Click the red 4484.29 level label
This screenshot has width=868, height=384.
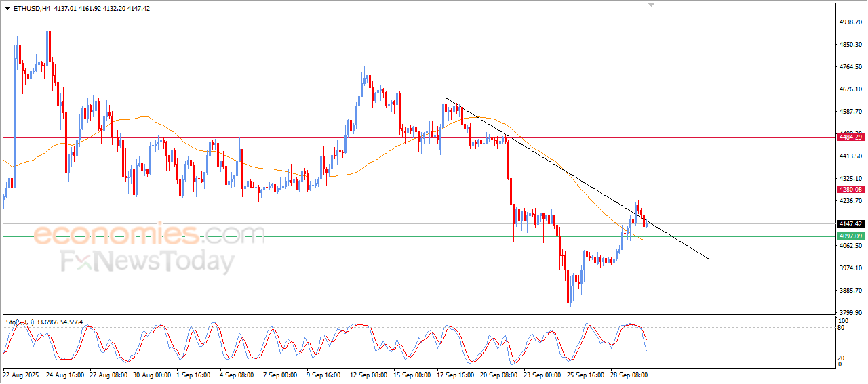tap(850, 137)
